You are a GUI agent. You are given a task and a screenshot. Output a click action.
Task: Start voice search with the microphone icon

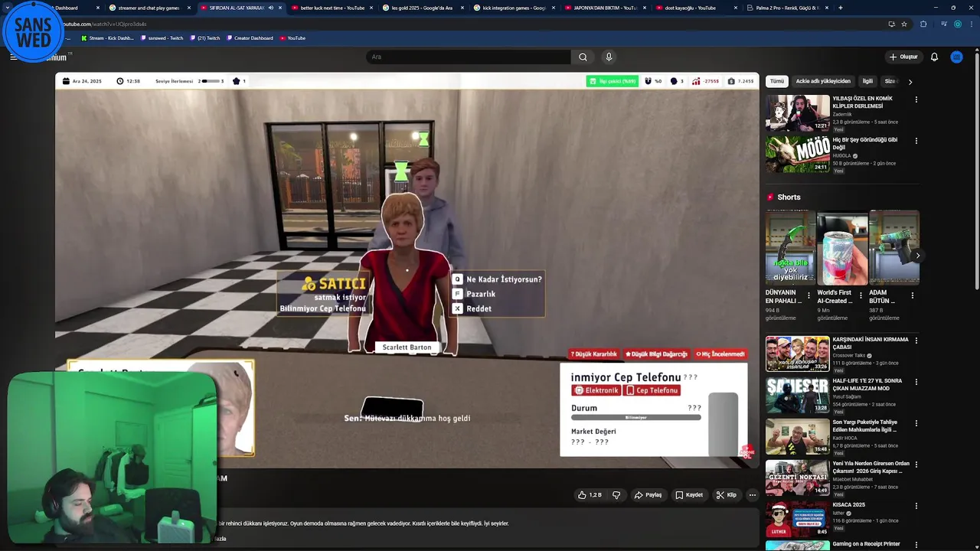609,57
